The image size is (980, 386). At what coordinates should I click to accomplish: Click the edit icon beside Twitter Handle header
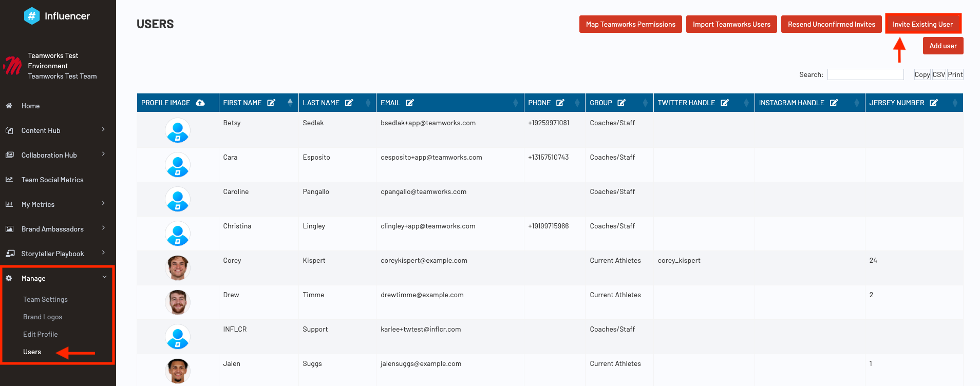click(725, 103)
